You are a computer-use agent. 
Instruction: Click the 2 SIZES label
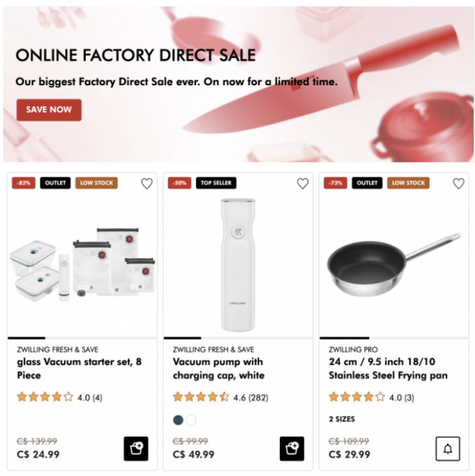(x=342, y=419)
